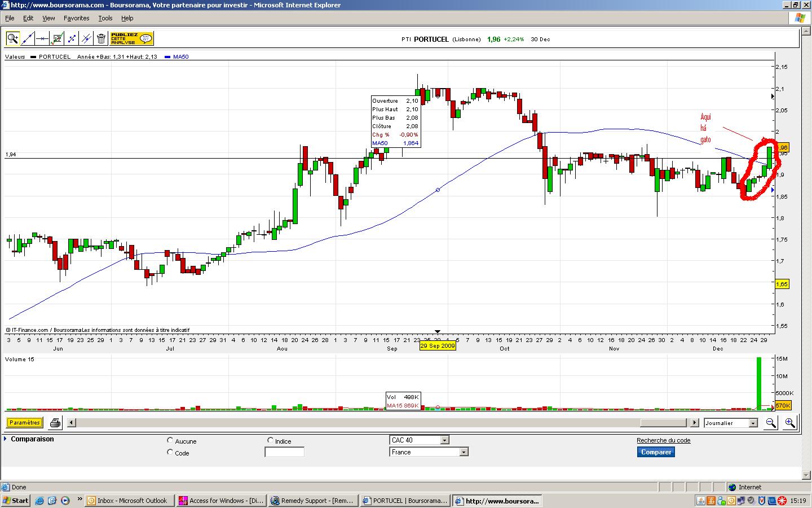Viewport: 812px width, 508px height.
Task: Click the yellow 1,65 price label
Action: point(782,284)
